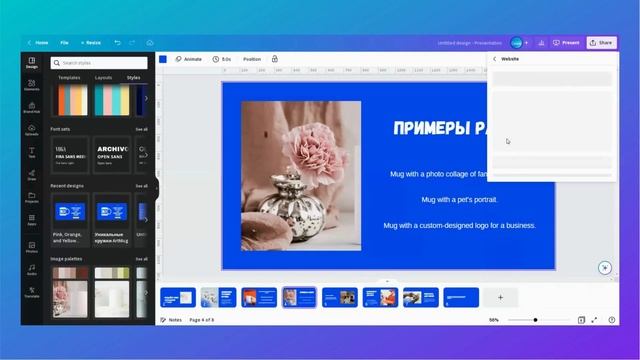Select the flower vase photo on the slide
Viewport: 640px width, 360px height.
point(301,176)
